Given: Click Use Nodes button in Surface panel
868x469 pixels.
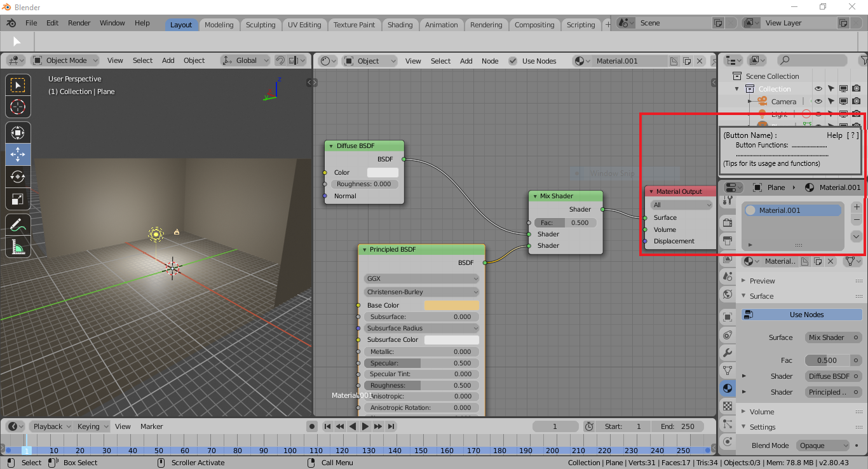Looking at the screenshot, I should point(801,315).
